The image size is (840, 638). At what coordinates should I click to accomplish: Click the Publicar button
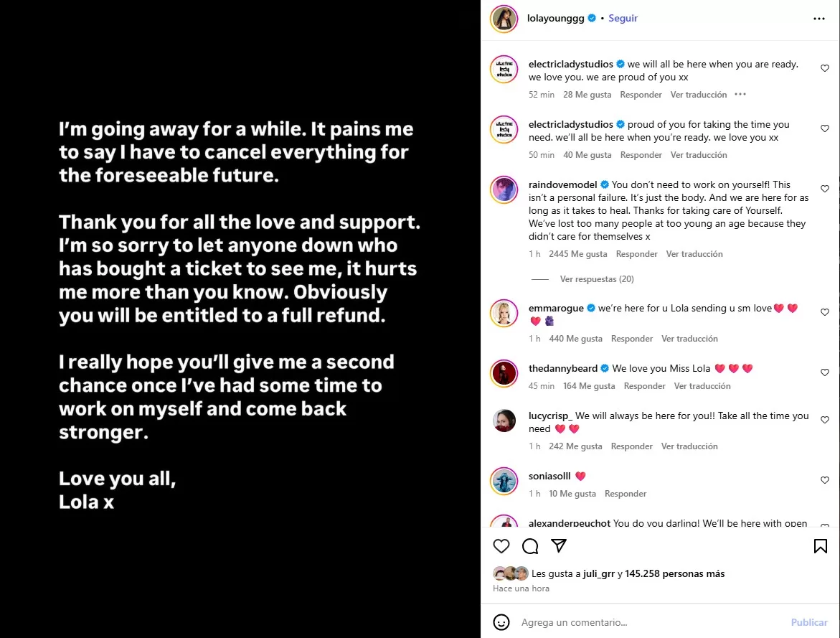coord(809,623)
